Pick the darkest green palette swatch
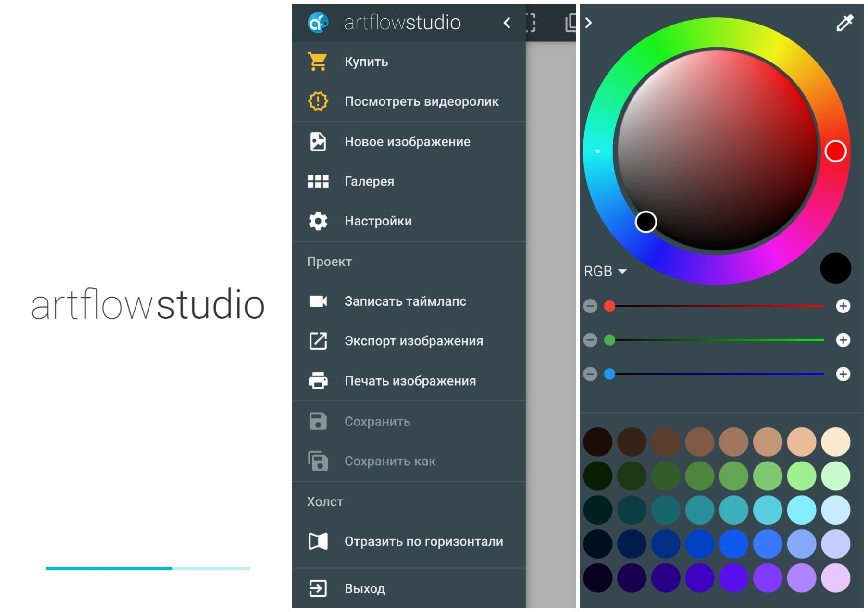868x612 pixels. tap(598, 476)
